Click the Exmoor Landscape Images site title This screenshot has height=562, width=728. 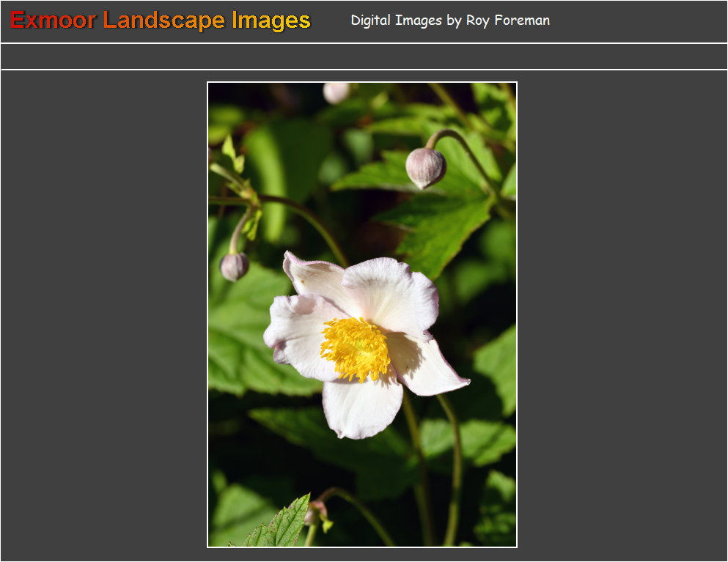point(161,21)
